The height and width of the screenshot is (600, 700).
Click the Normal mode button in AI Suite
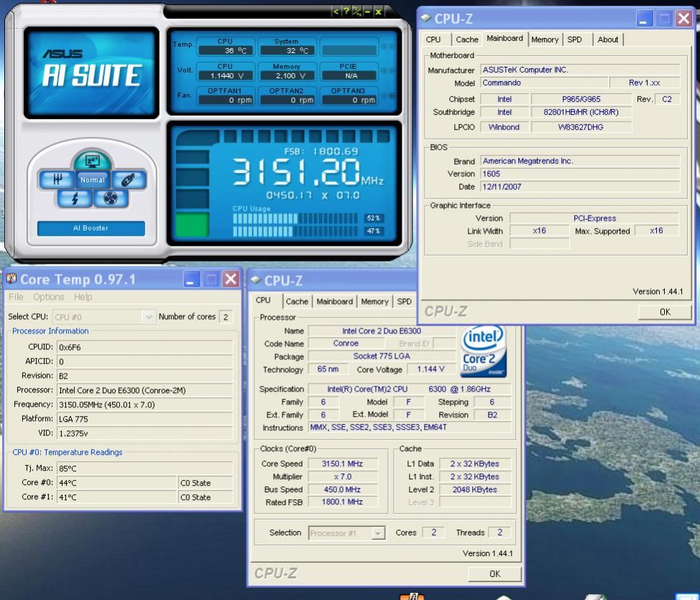click(x=93, y=180)
